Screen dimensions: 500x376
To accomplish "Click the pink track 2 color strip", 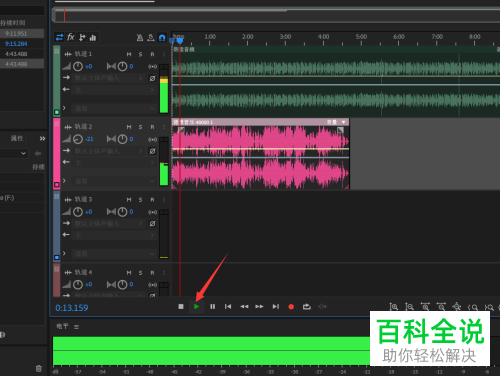I will click(57, 153).
